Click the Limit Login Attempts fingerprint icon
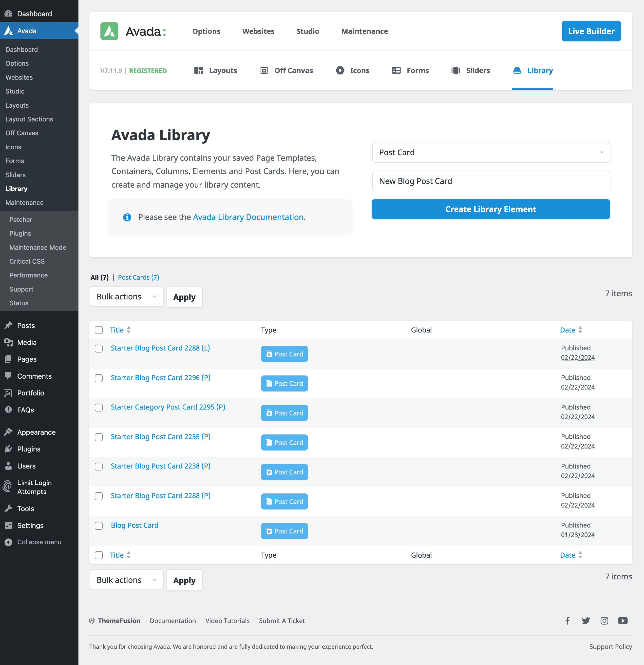Viewport: 644px width, 665px height. click(x=7, y=487)
